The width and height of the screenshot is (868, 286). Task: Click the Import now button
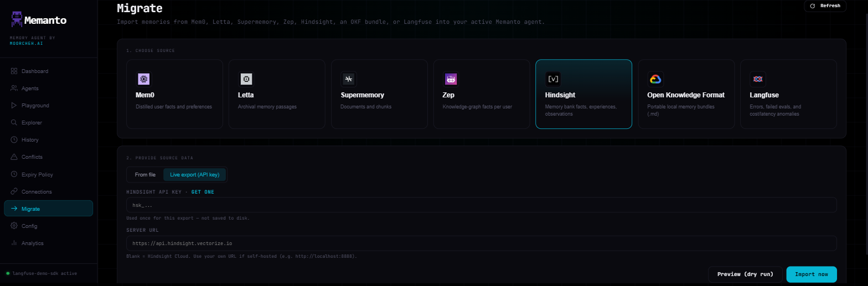[x=812, y=274]
